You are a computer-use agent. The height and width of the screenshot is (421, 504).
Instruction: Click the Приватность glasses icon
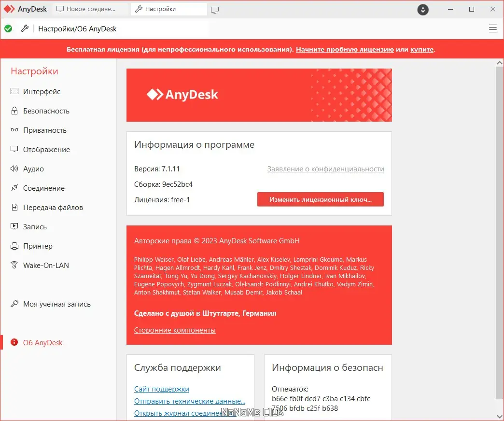[x=14, y=130]
